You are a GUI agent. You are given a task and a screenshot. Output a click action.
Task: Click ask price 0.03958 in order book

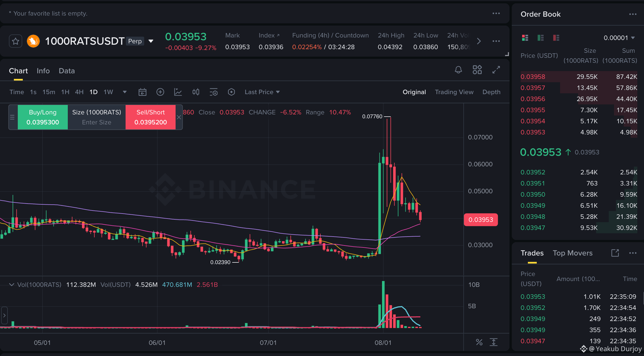pos(533,77)
